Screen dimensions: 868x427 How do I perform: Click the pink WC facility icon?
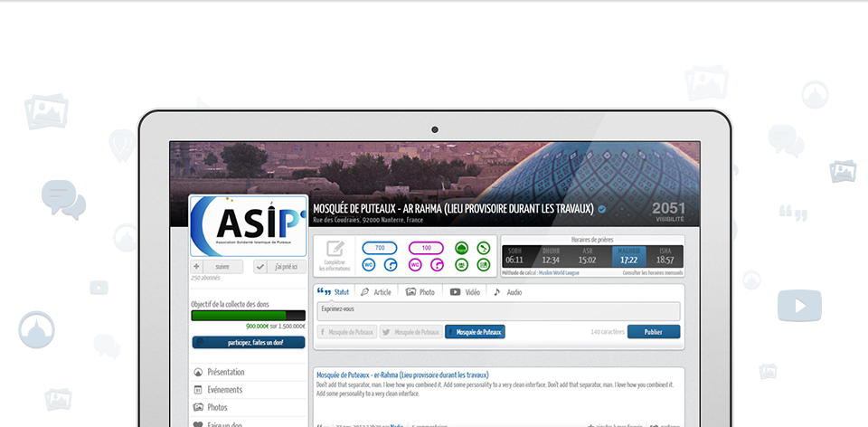click(x=415, y=265)
